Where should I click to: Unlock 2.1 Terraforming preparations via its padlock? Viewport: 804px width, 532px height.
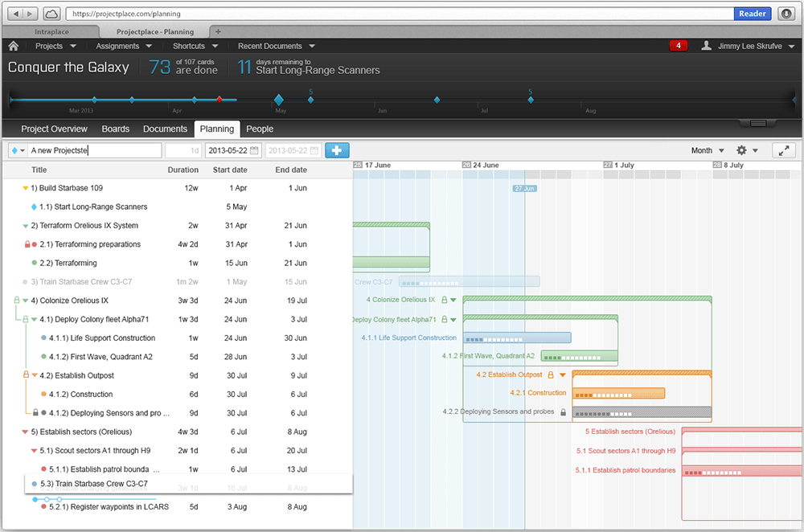[x=27, y=244]
